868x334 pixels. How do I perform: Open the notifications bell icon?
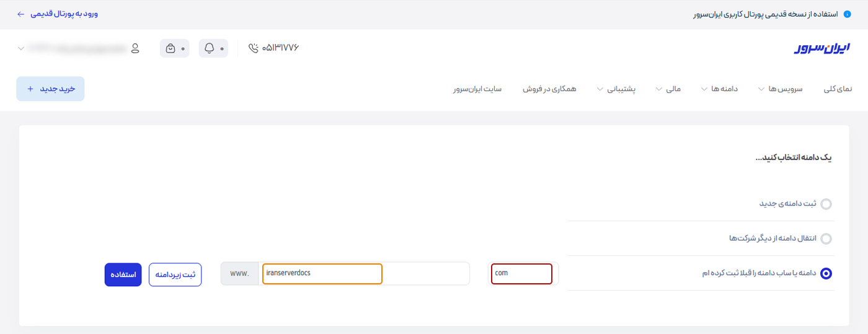209,48
